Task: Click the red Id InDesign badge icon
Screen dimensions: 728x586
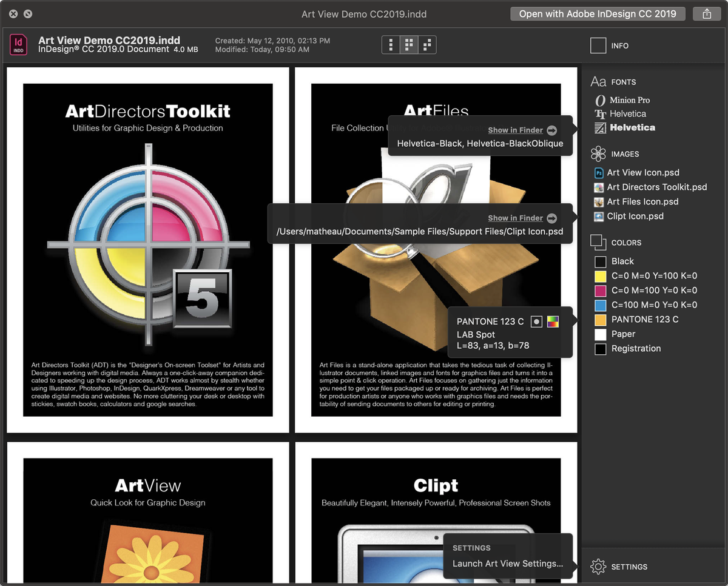Action: (18, 44)
